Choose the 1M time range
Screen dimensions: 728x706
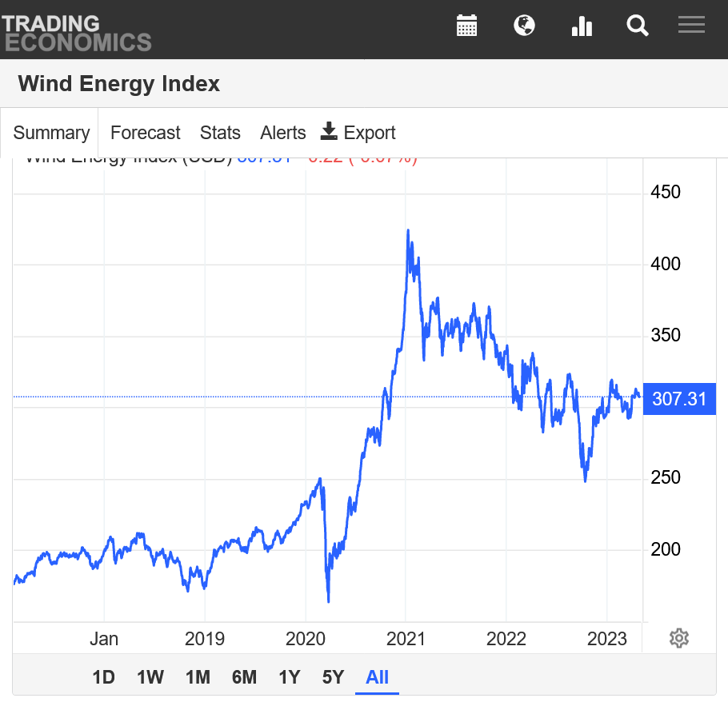click(x=198, y=677)
